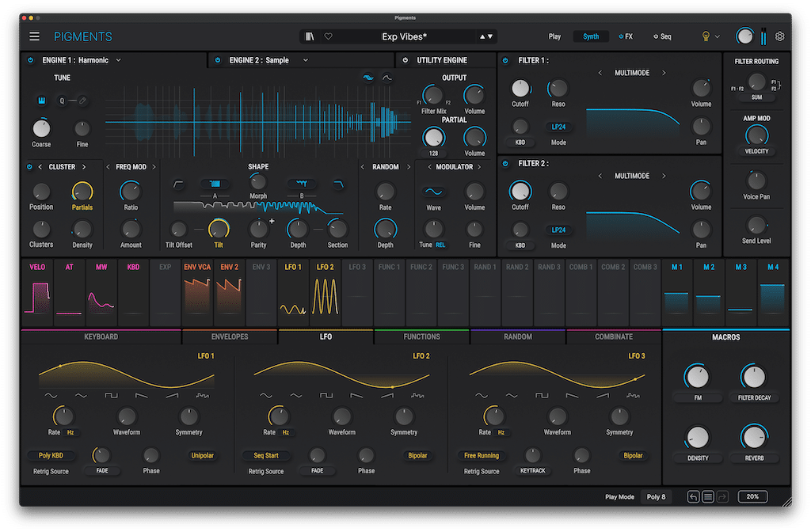This screenshot has width=811, height=532.
Task: Click the next Modulator section arrow
Action: (x=479, y=167)
